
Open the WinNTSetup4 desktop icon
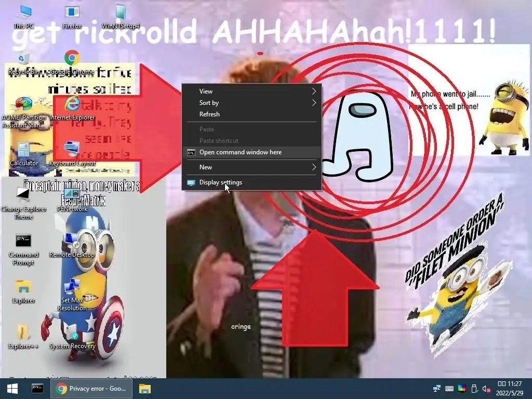pyautogui.click(x=121, y=16)
